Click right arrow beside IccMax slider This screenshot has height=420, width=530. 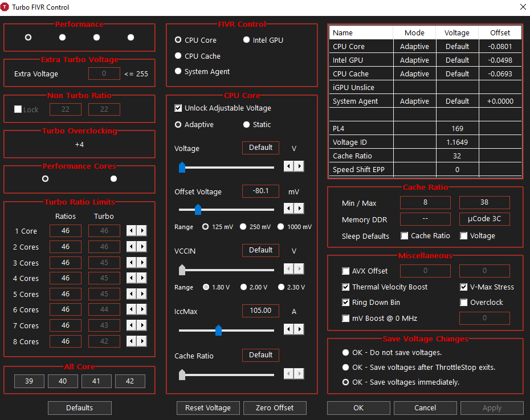[x=299, y=329]
